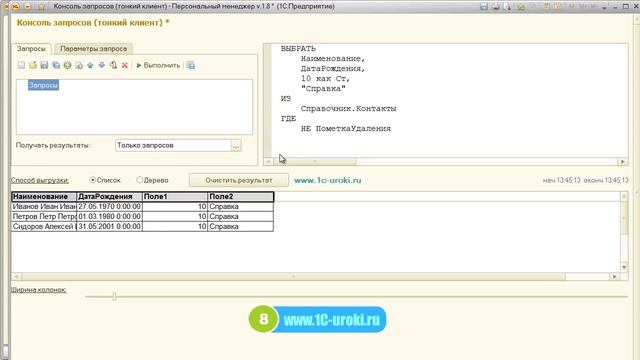
Task: Click Способ выгрузки label link
Action: click(40, 180)
